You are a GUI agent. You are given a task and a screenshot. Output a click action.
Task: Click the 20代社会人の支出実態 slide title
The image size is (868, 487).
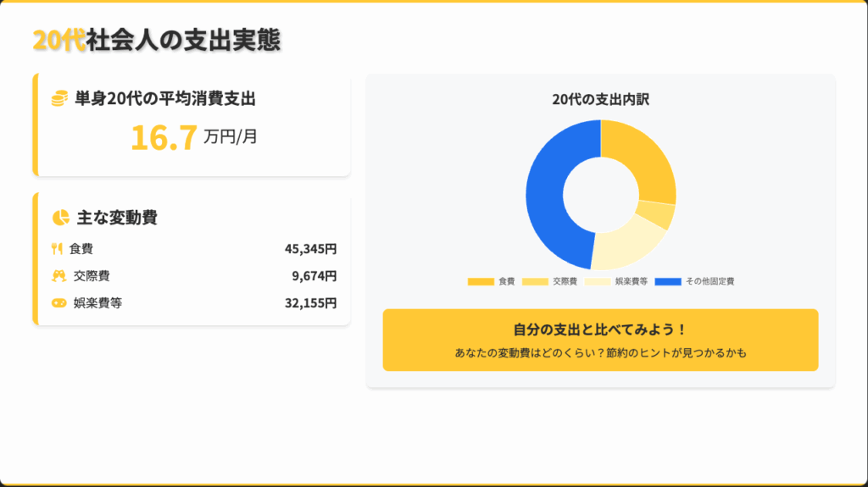156,40
